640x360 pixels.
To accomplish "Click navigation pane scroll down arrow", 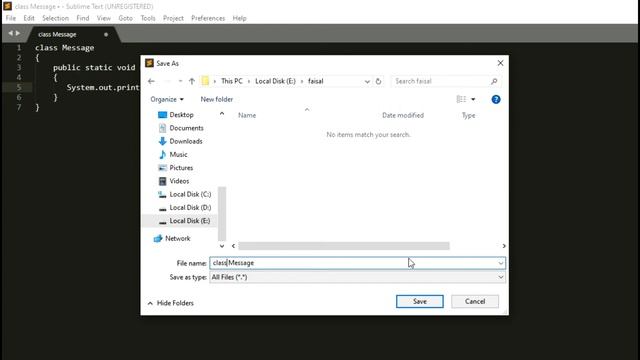I will click(222, 246).
